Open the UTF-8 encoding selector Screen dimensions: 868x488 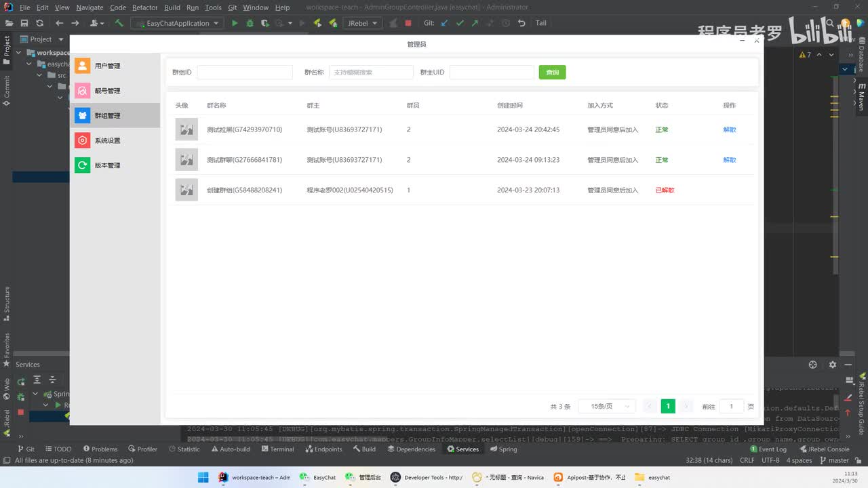(x=770, y=460)
